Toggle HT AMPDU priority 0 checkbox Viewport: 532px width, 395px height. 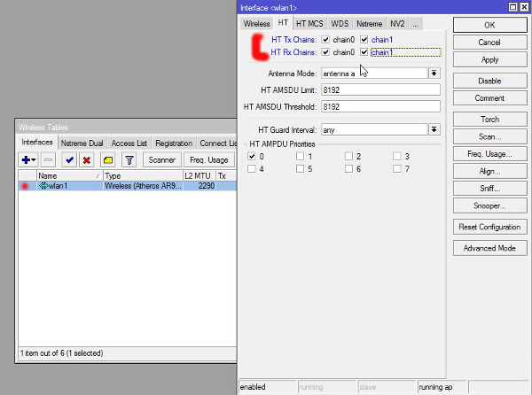coord(252,156)
